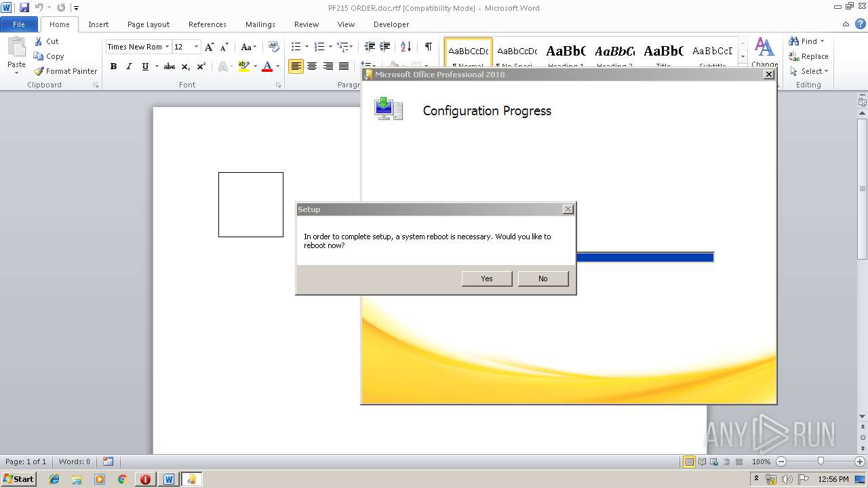The height and width of the screenshot is (488, 868).
Task: Click Replace in the Editing group
Action: point(808,56)
